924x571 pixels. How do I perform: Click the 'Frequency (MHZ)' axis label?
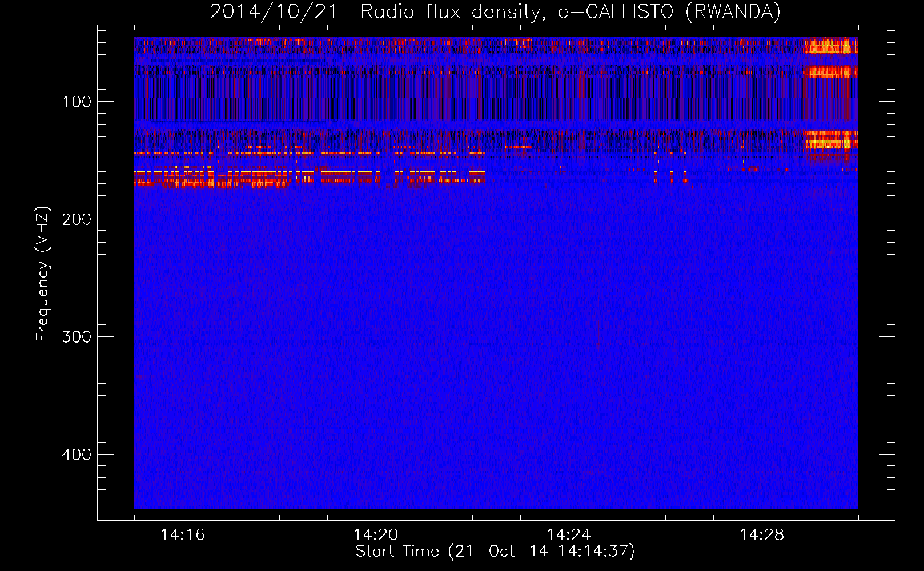[43, 274]
